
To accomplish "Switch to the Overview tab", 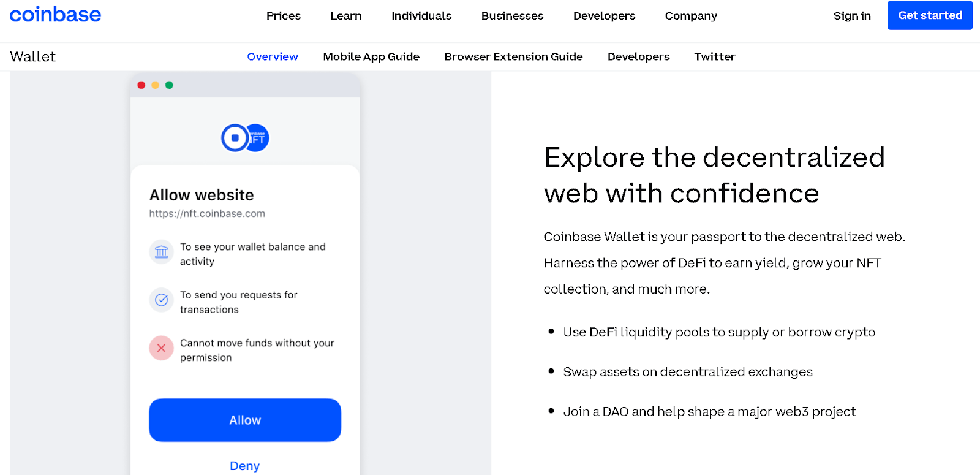I will 272,56.
